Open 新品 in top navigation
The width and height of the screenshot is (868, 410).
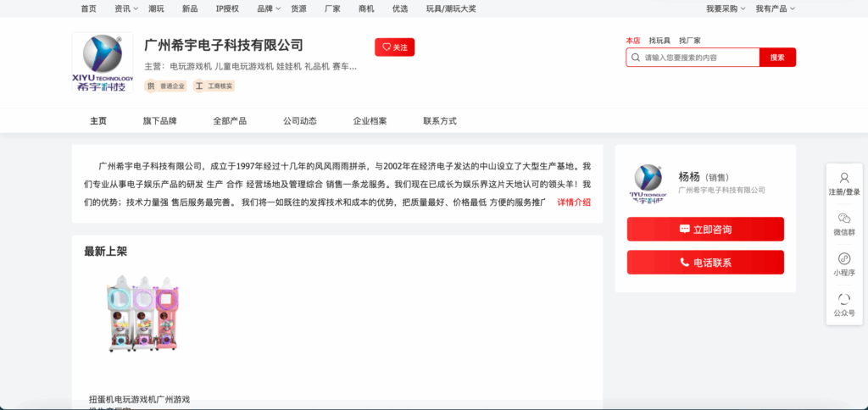tap(190, 8)
